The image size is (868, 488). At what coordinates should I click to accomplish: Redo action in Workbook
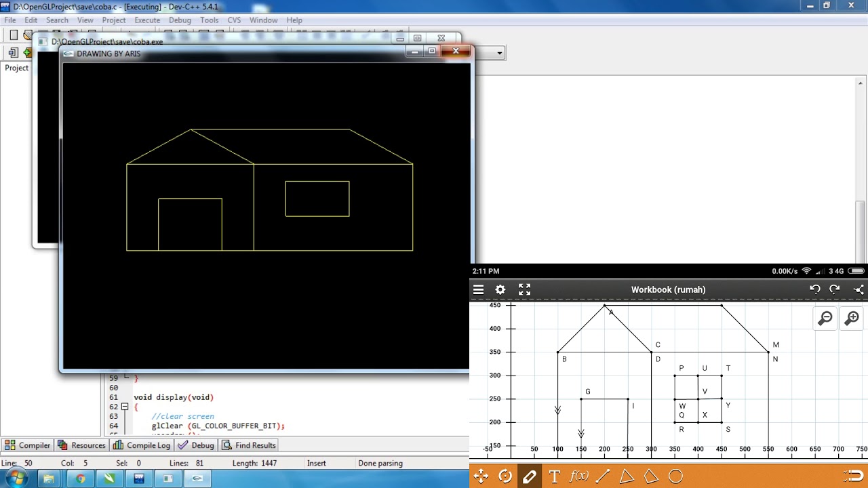835,289
